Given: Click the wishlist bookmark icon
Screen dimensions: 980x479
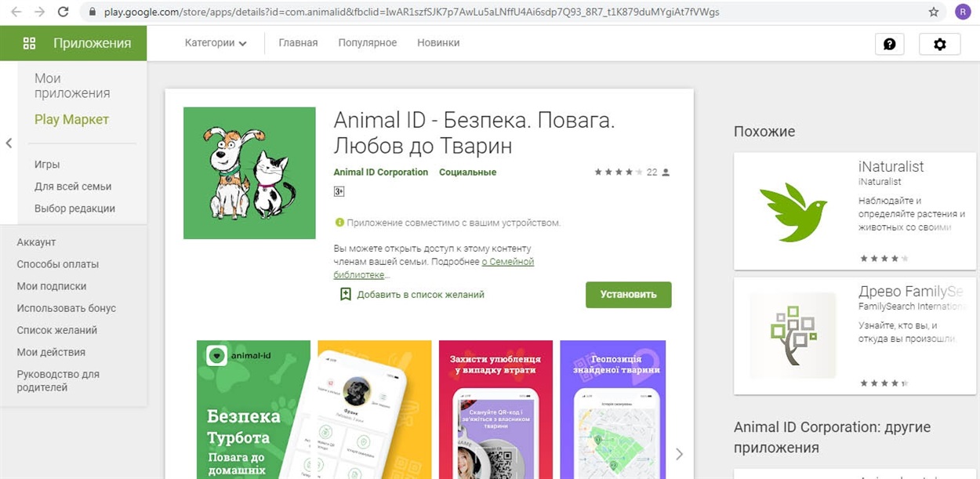Looking at the screenshot, I should coord(345,294).
